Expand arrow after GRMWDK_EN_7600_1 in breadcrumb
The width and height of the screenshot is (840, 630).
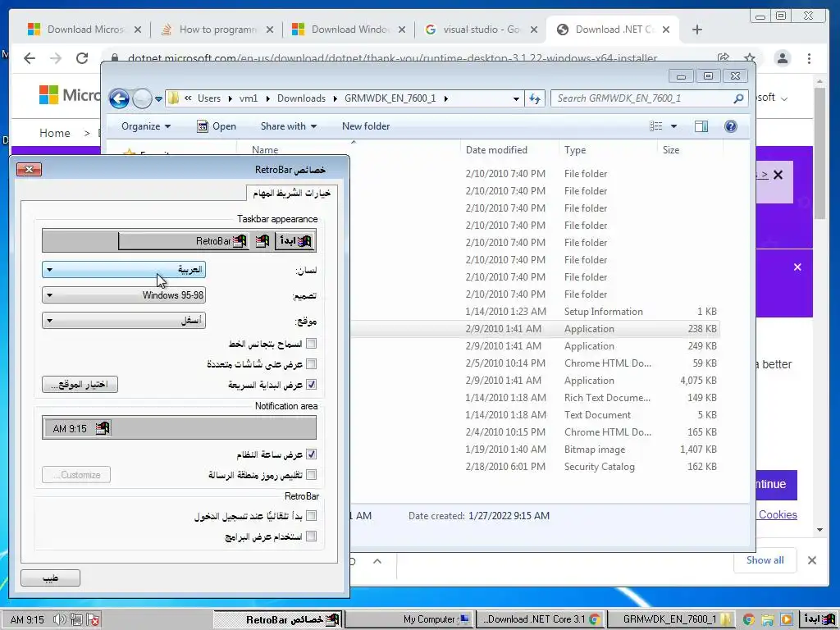445,98
